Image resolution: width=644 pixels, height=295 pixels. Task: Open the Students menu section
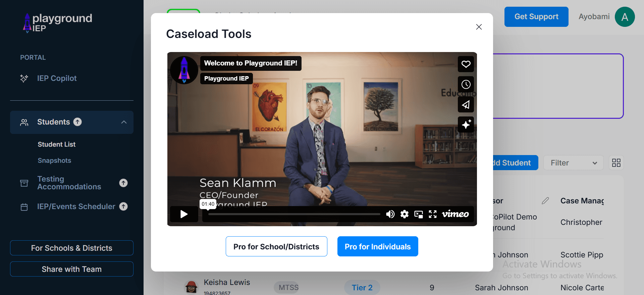[x=72, y=122]
